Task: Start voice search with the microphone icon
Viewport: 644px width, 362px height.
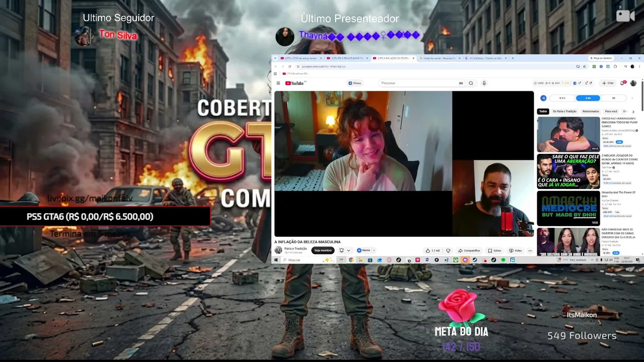Action: point(484,83)
